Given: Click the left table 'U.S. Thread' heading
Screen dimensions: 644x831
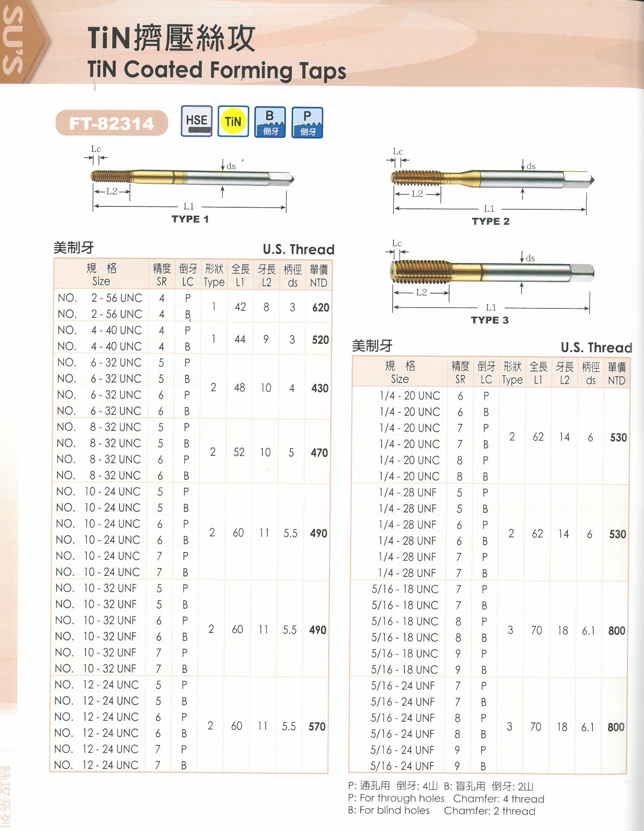Looking at the screenshot, I should click(x=298, y=249).
